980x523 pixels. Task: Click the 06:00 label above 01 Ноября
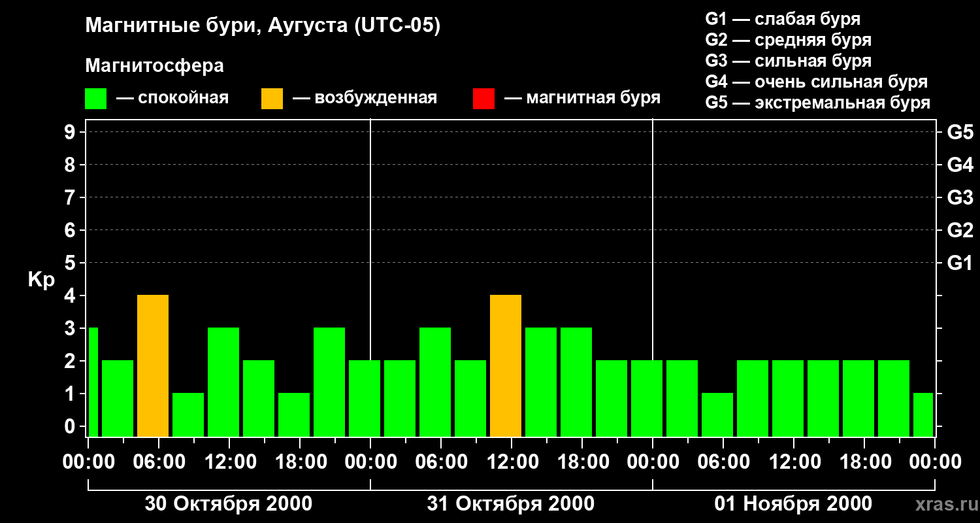[x=723, y=462]
